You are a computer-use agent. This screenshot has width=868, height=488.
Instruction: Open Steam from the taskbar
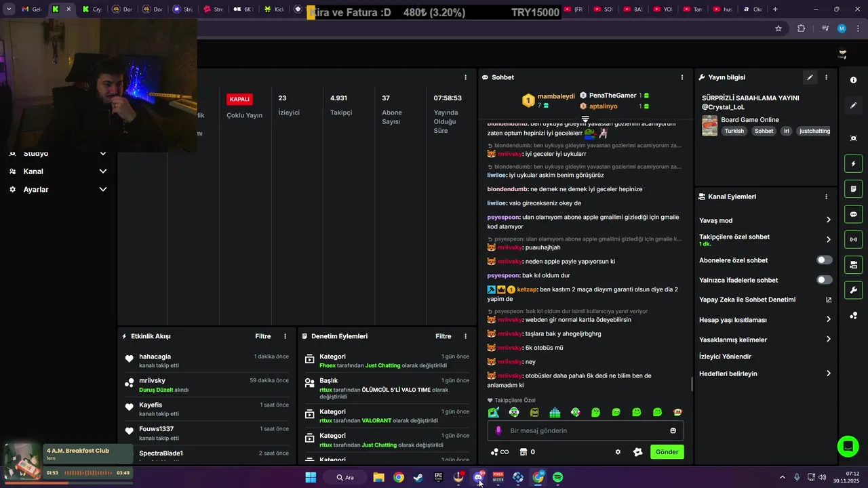(x=418, y=477)
